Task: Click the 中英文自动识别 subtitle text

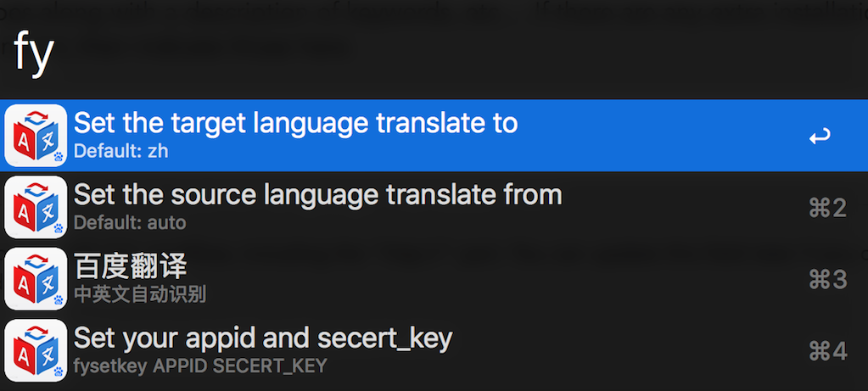Action: coord(140,294)
